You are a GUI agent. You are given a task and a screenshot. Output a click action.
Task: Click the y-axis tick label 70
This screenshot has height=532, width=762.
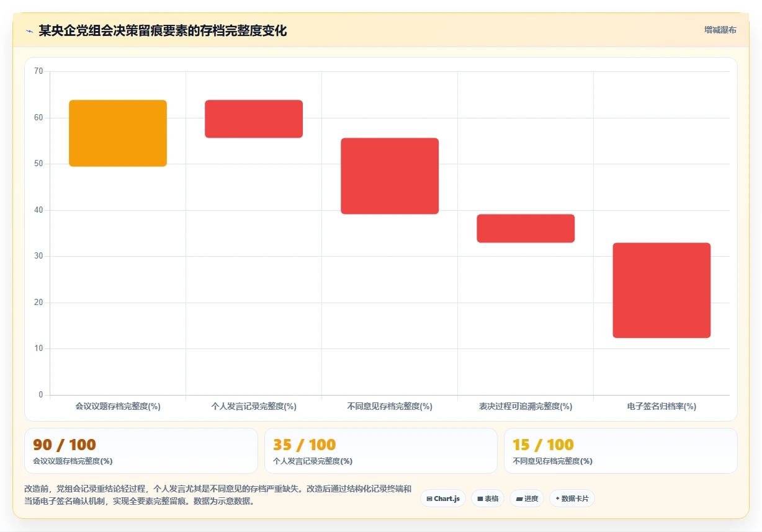(x=38, y=71)
